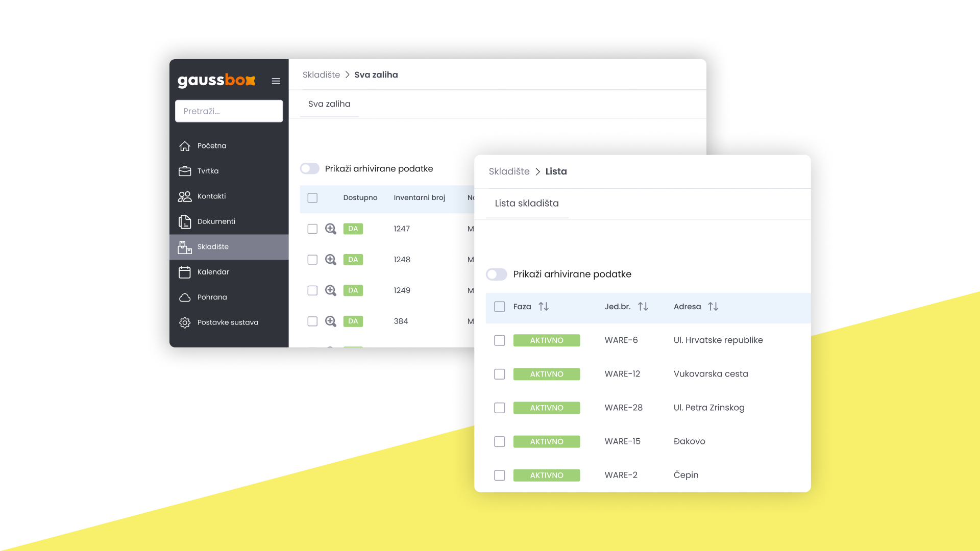Check the WARE-2 warehouse row
This screenshot has width=980, height=551.
pos(500,475)
